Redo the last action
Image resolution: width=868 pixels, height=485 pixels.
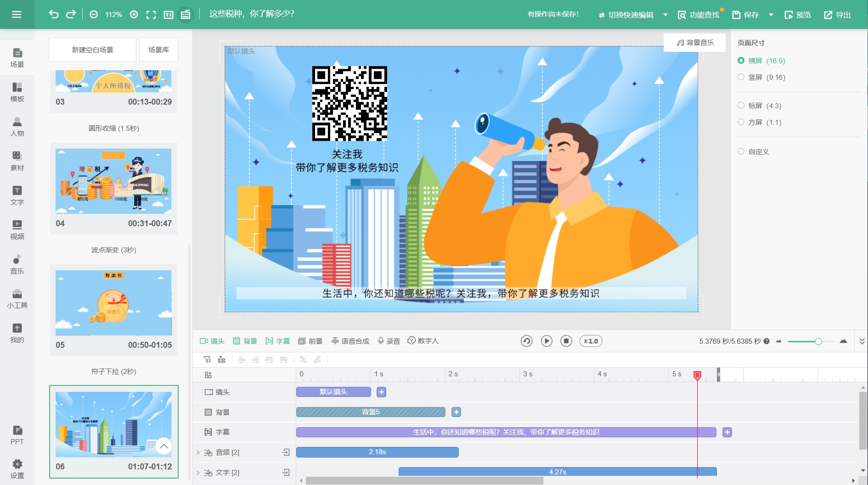(71, 14)
